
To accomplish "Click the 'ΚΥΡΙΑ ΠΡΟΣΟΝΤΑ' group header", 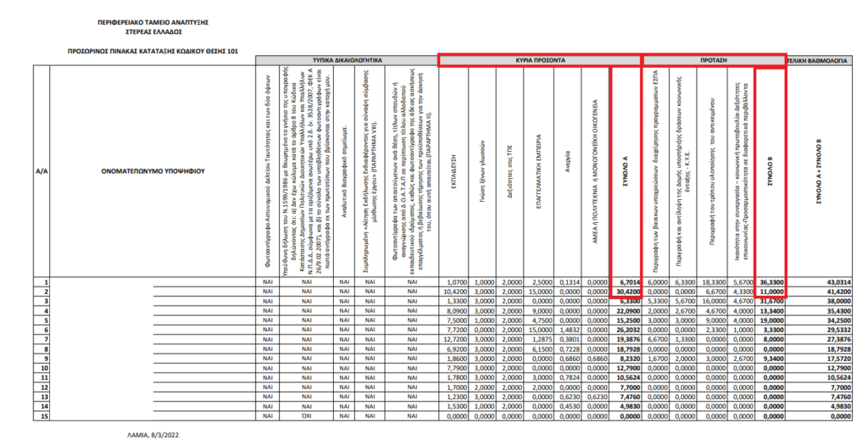I will click(x=540, y=60).
